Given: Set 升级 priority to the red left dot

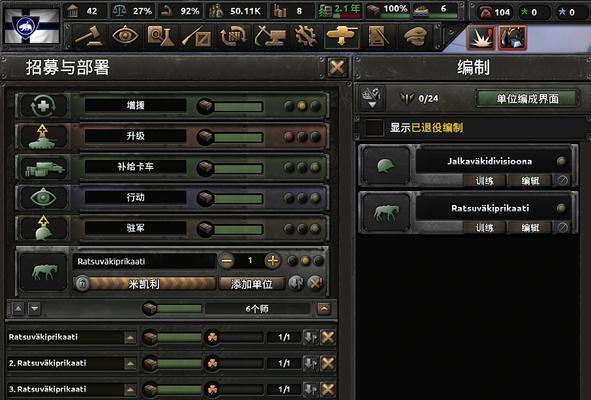Looking at the screenshot, I should click(289, 137).
